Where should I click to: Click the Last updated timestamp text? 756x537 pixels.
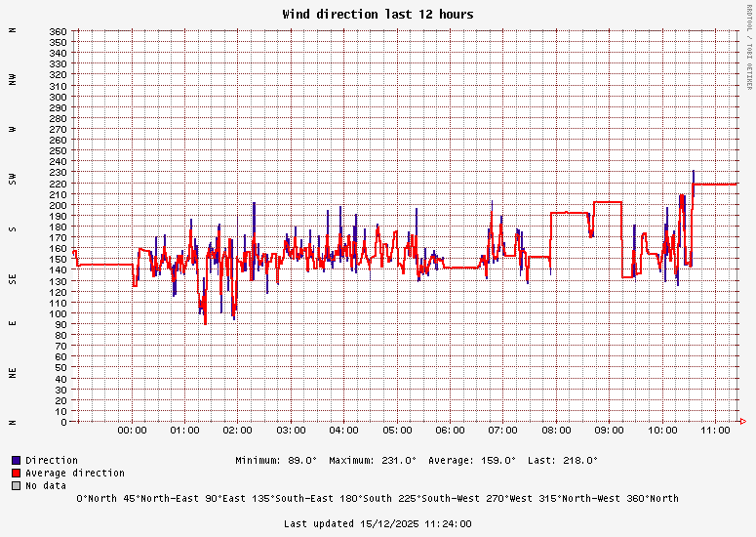(378, 523)
